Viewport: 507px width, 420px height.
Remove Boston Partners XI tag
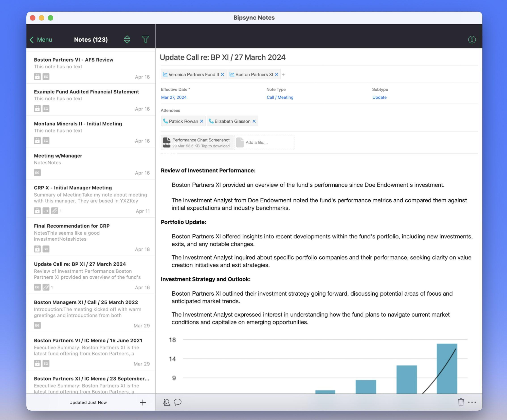point(277,74)
